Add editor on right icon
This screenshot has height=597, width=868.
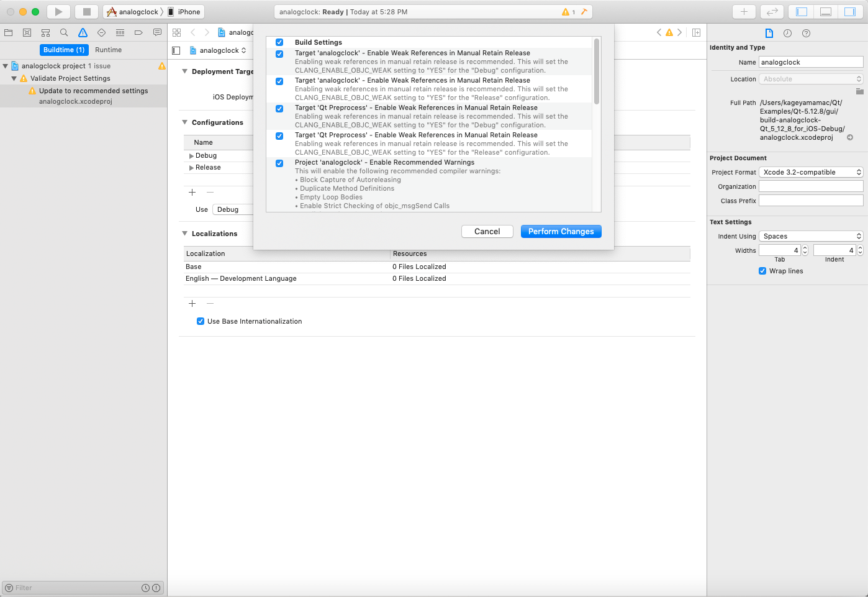[x=697, y=32]
